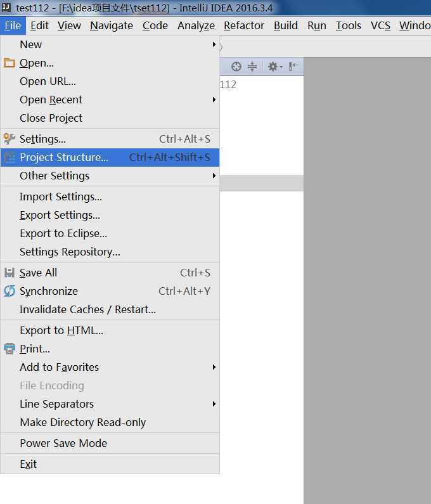
Task: Click the printer icon beside Print
Action: tap(10, 349)
